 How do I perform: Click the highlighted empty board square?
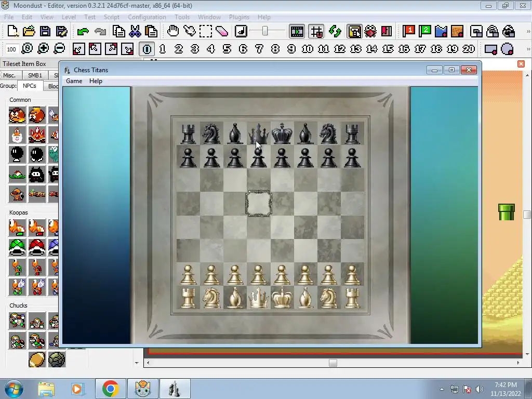(259, 203)
